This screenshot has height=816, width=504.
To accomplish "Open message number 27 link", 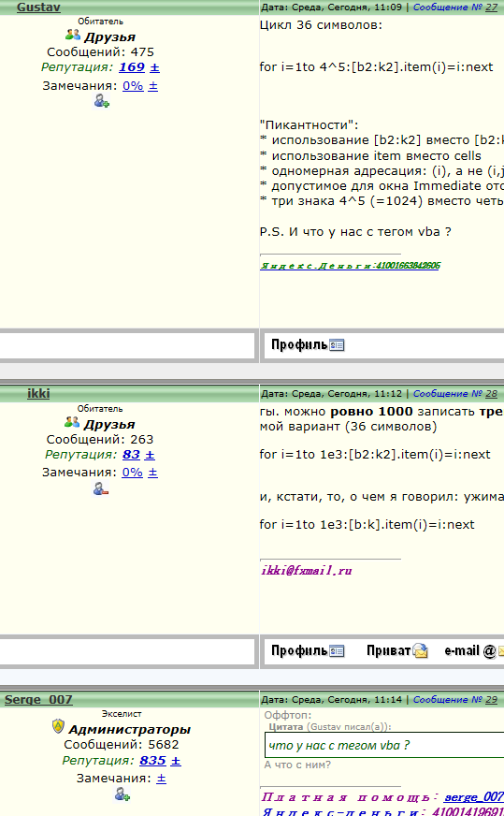I will pos(455,7).
